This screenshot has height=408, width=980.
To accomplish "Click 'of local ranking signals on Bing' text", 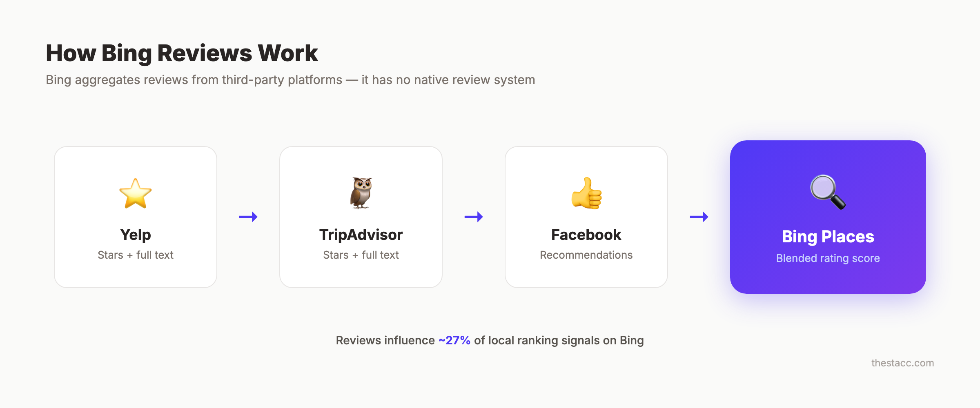I will [x=559, y=340].
